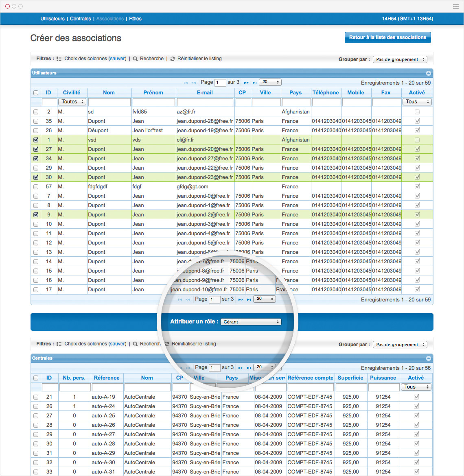Open Grouper par dropdown above Centrales table
The width and height of the screenshot is (464, 476).
click(x=400, y=345)
